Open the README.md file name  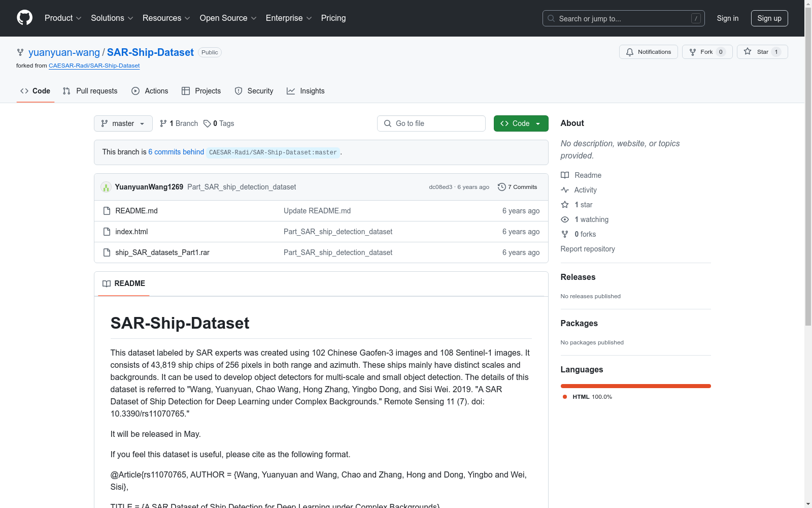pyautogui.click(x=137, y=211)
